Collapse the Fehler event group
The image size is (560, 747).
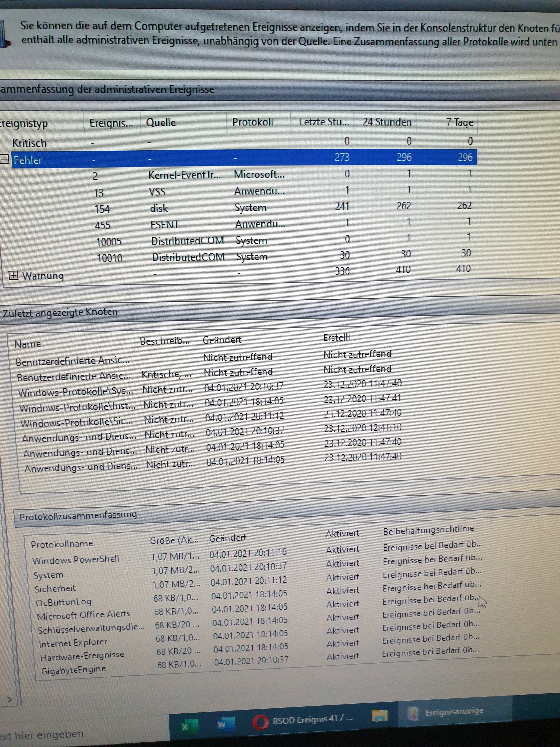pyautogui.click(x=5, y=159)
